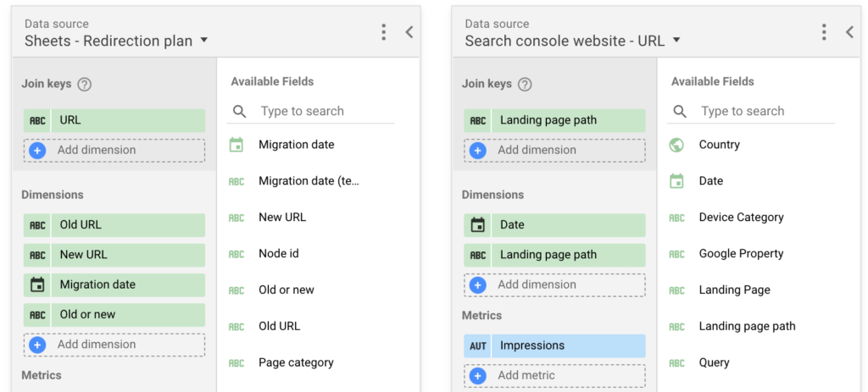Click the magnifier icon in the Search console Available Fields
This screenshot has width=868, height=392.
[680, 112]
